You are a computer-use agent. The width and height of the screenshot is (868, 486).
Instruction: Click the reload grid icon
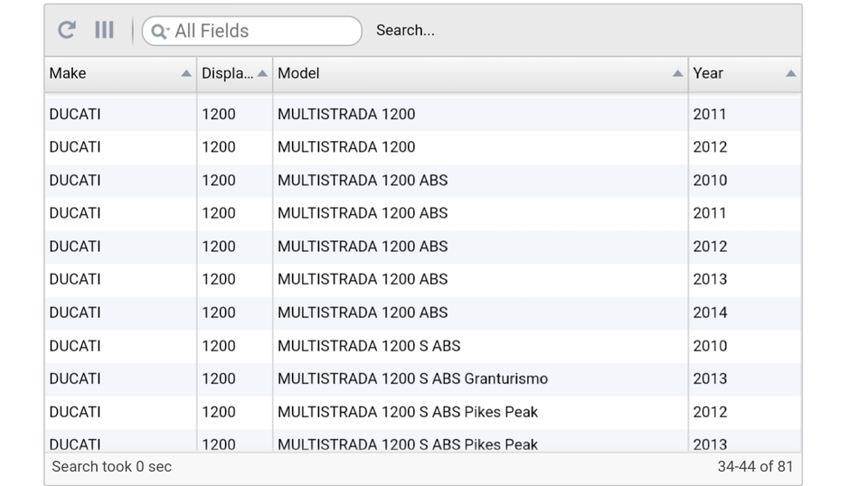coord(67,30)
